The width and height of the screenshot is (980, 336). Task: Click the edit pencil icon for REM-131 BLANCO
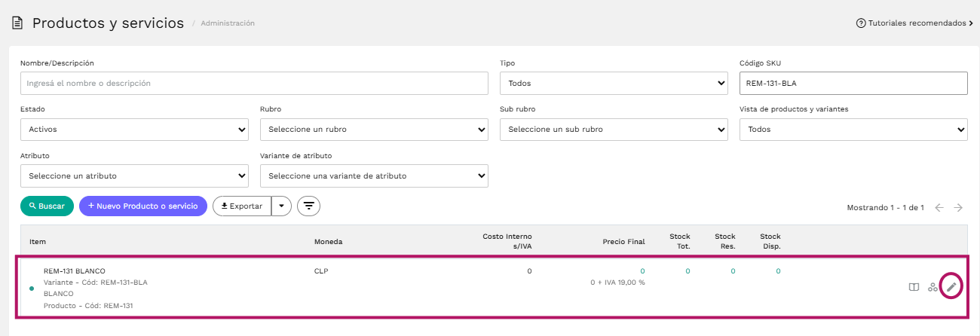pos(952,287)
